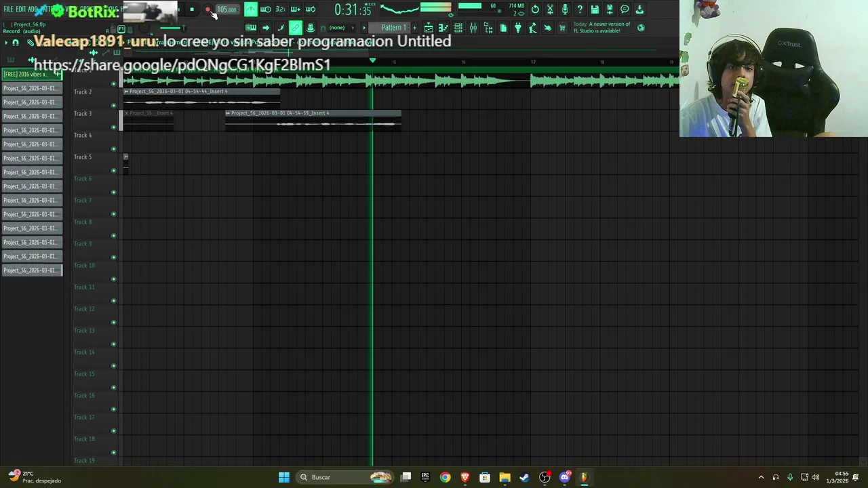
Task: Open the audio editor scissors icon
Action: point(550,9)
